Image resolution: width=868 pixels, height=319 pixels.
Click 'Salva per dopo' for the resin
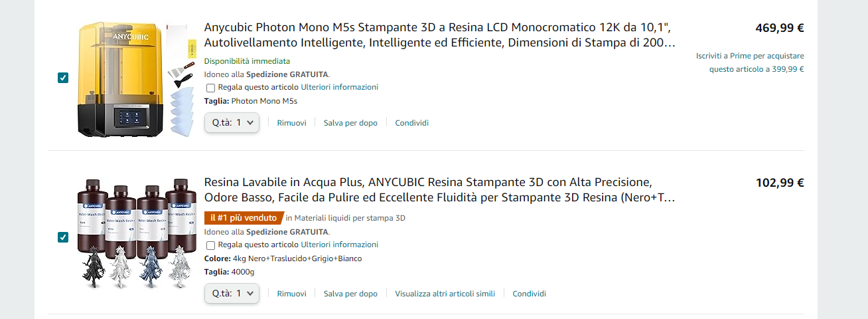pyautogui.click(x=350, y=294)
